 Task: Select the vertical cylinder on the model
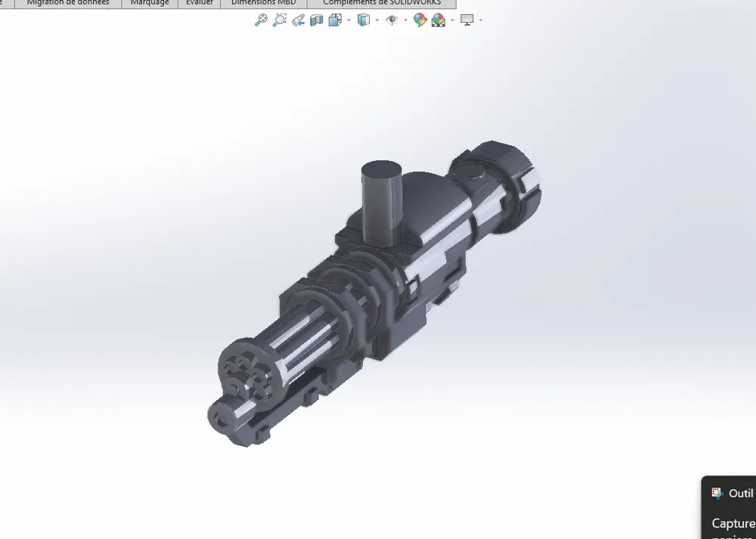381,203
